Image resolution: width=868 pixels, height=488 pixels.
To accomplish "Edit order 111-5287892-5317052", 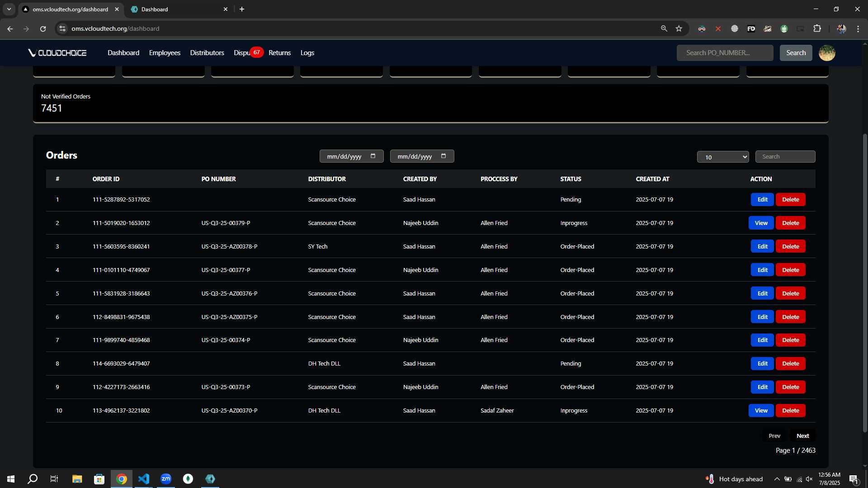I will (x=762, y=199).
